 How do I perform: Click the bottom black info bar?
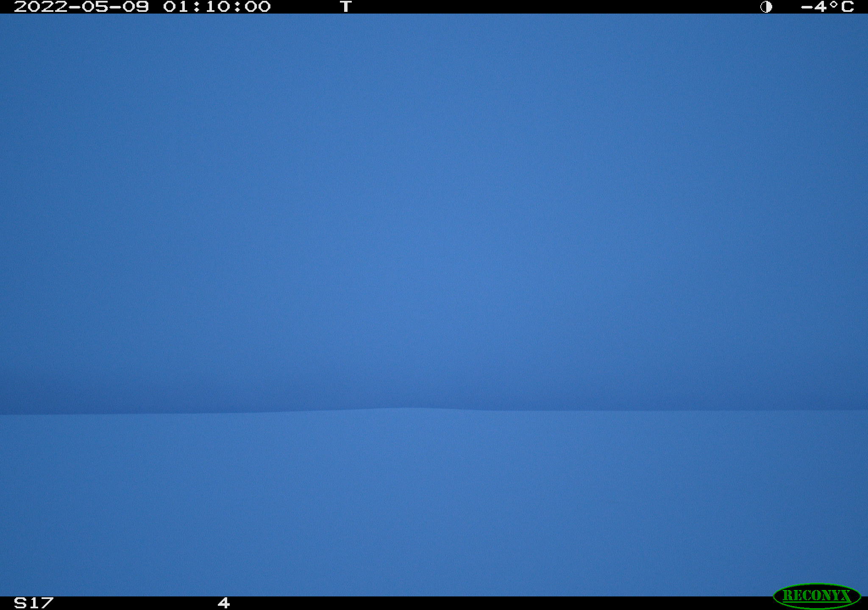tap(434, 603)
